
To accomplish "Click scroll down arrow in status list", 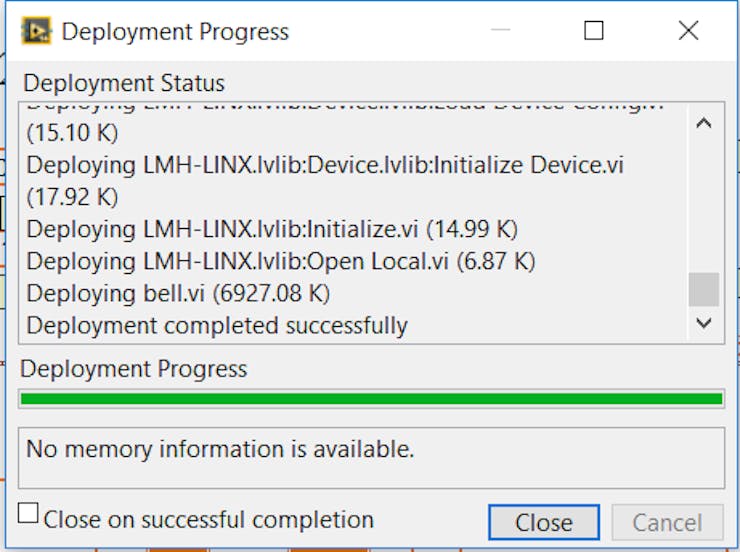I will coord(704,323).
